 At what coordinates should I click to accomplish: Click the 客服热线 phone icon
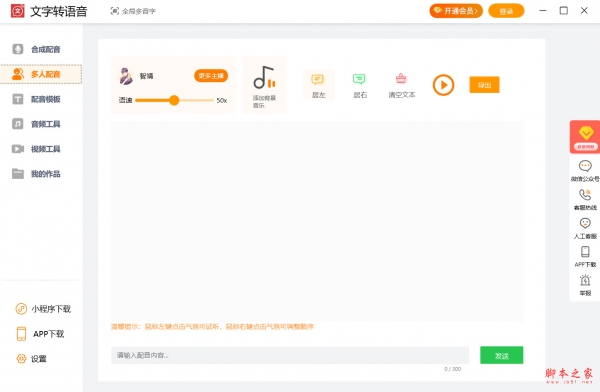click(585, 195)
